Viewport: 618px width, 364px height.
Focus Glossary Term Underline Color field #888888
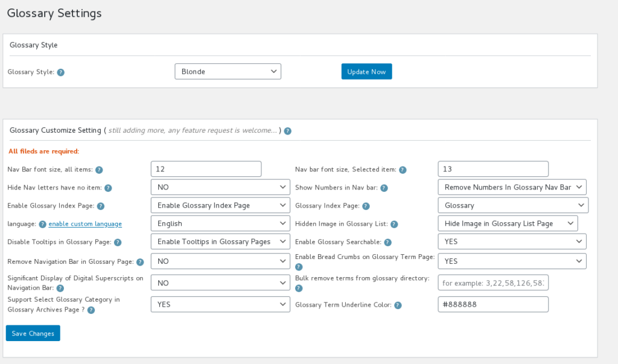pos(493,304)
